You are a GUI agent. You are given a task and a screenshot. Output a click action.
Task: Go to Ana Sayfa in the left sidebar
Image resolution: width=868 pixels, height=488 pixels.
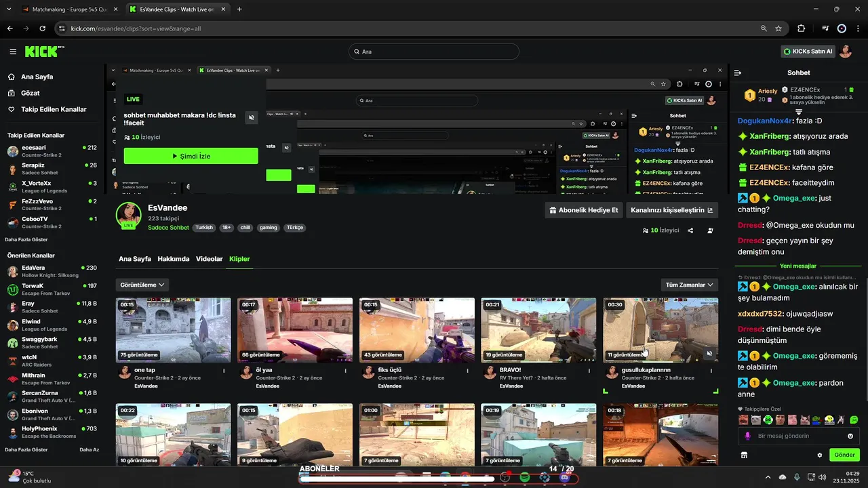tap(37, 77)
